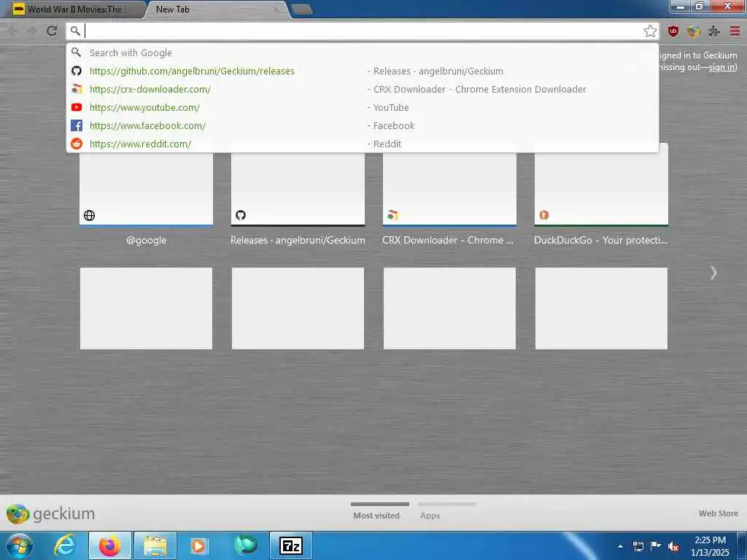Open the Windows Start button
Screen dimensions: 747x560
coord(19,545)
